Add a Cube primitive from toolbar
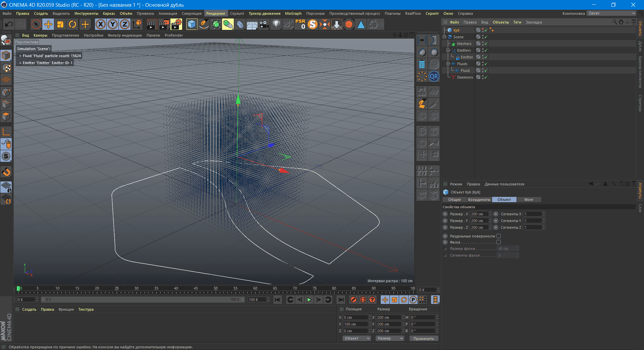 [192, 24]
